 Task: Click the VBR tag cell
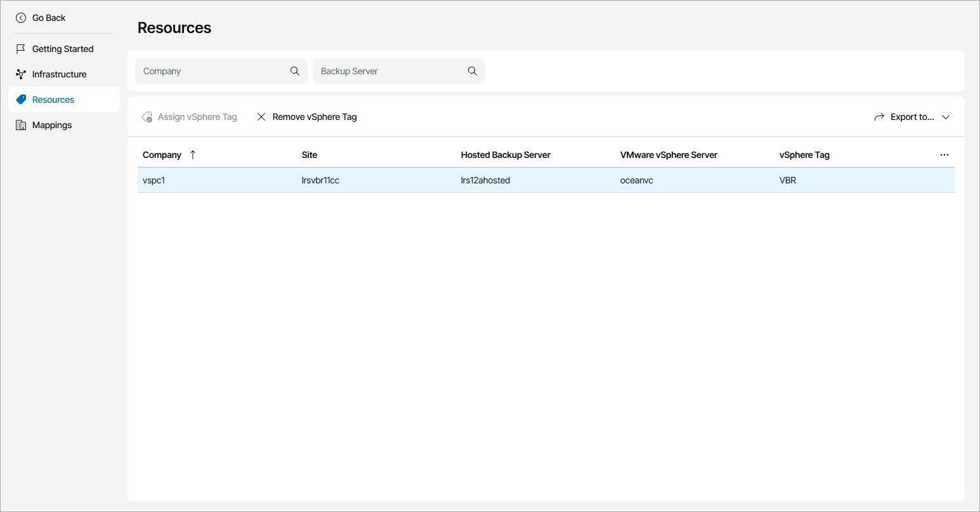[x=788, y=180]
